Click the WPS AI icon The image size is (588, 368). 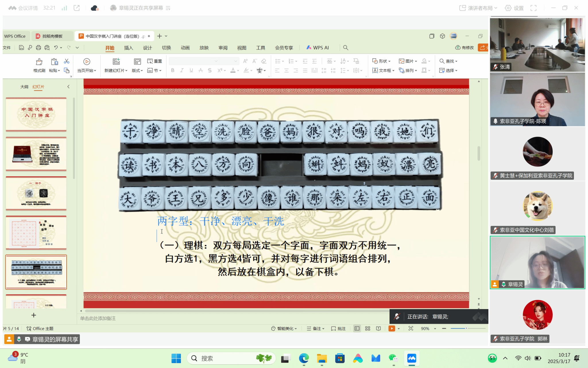[309, 48]
